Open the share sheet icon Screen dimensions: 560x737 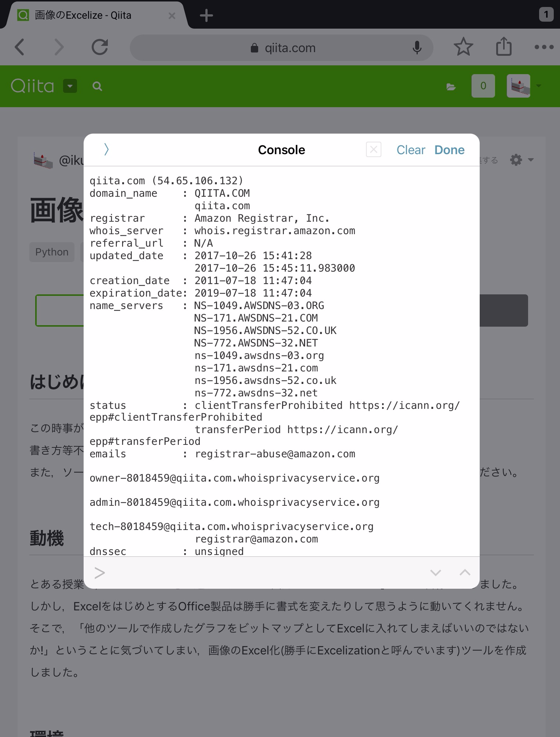click(x=504, y=47)
